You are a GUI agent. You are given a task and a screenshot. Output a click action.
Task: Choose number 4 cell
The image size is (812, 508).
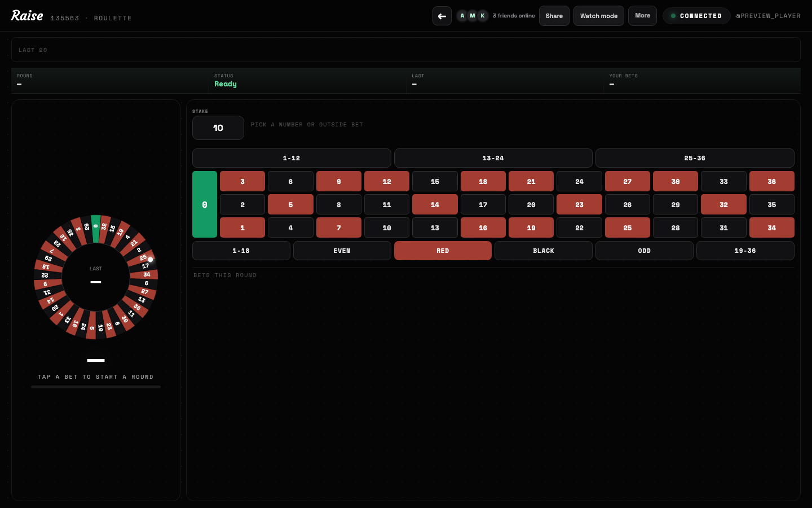(290, 227)
